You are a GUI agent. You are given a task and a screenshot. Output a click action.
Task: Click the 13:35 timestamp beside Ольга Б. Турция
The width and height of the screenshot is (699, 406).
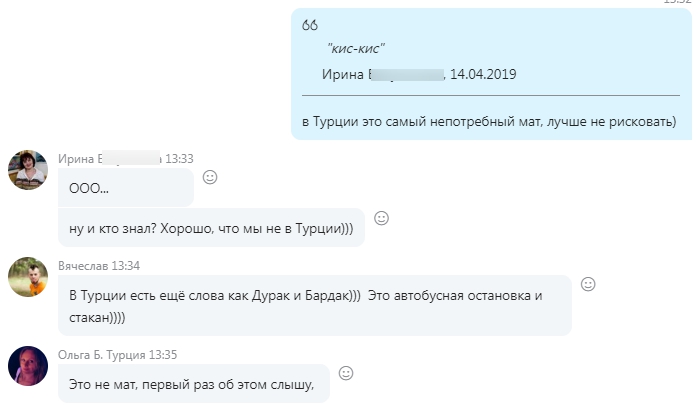pyautogui.click(x=164, y=354)
